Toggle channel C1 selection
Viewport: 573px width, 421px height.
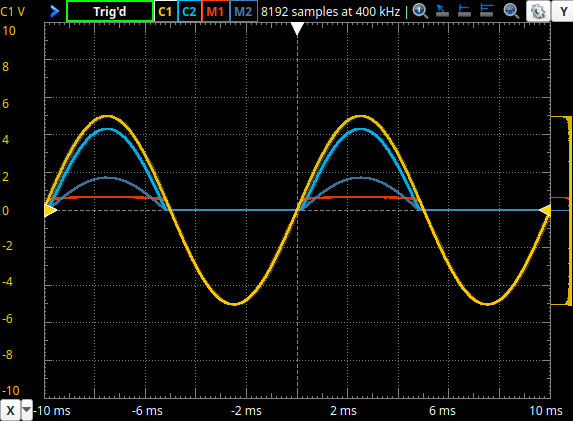point(165,12)
